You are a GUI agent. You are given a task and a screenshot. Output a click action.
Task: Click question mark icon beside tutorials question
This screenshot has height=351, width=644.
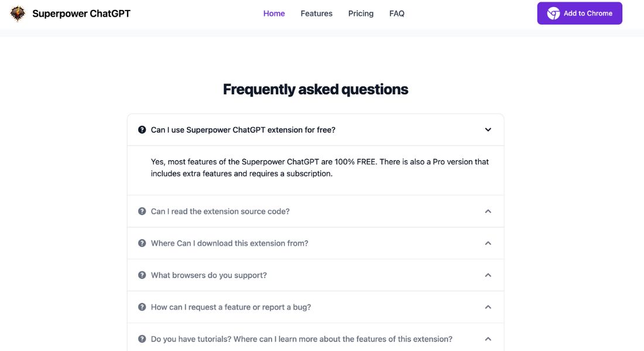(142, 339)
